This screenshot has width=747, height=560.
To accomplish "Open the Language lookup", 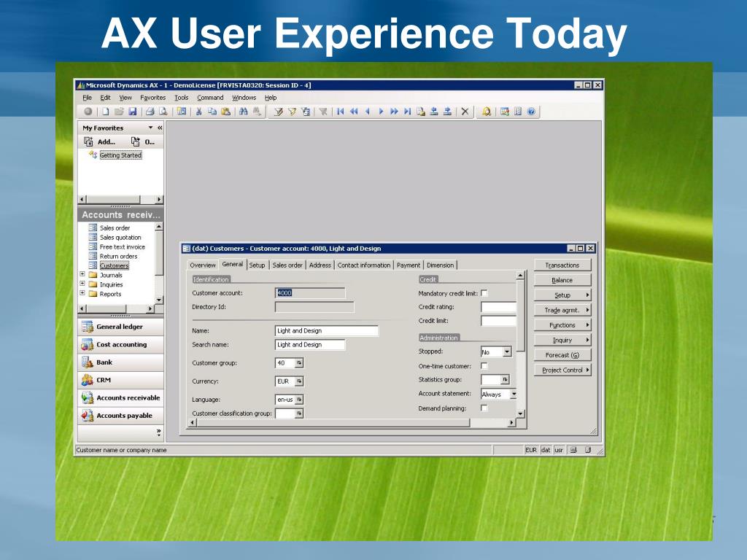I will tap(298, 400).
